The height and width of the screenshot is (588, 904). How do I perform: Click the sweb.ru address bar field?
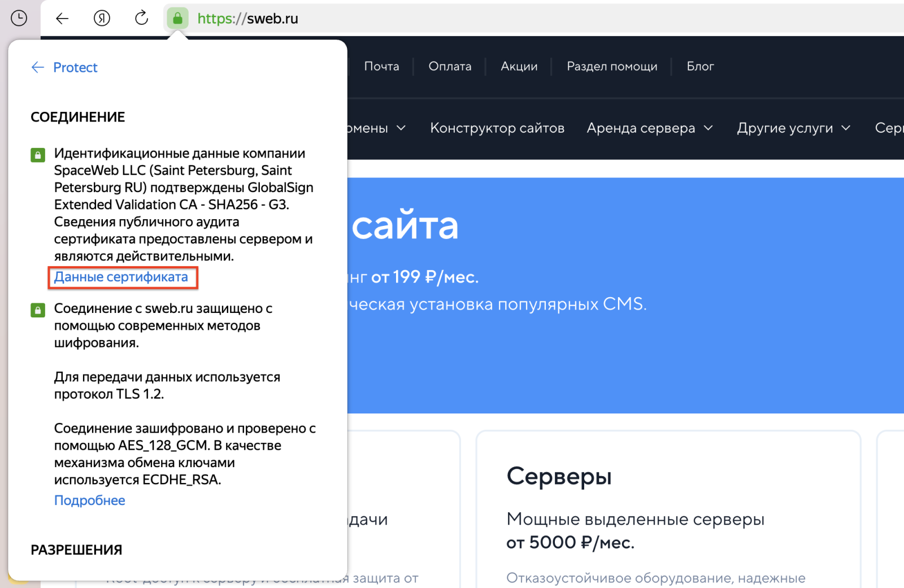[508, 18]
